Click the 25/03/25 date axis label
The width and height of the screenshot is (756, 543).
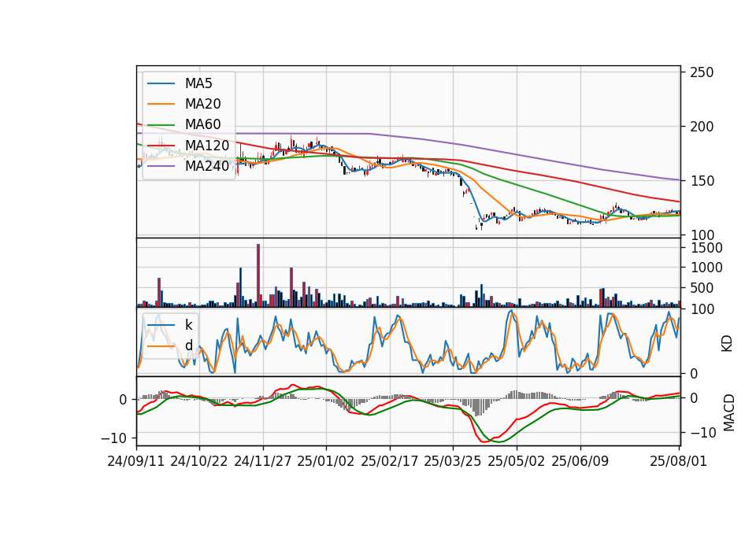(x=453, y=461)
